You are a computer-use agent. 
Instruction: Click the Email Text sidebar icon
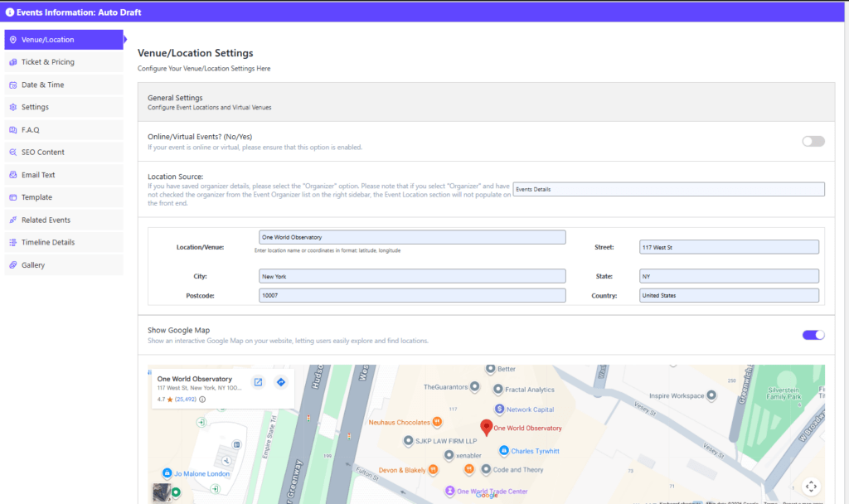[x=13, y=175]
